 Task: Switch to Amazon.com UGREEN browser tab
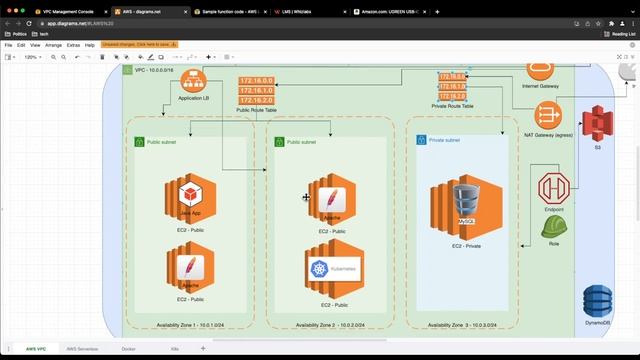390,12
